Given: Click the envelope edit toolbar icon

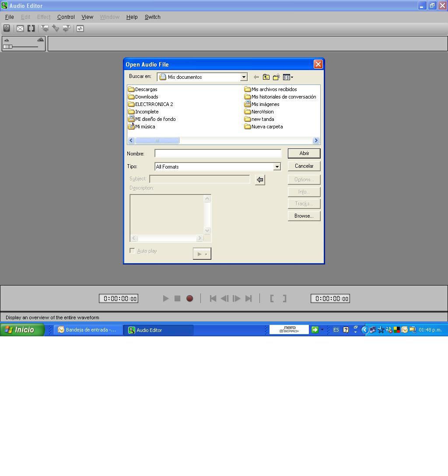Looking at the screenshot, I should (x=20, y=28).
